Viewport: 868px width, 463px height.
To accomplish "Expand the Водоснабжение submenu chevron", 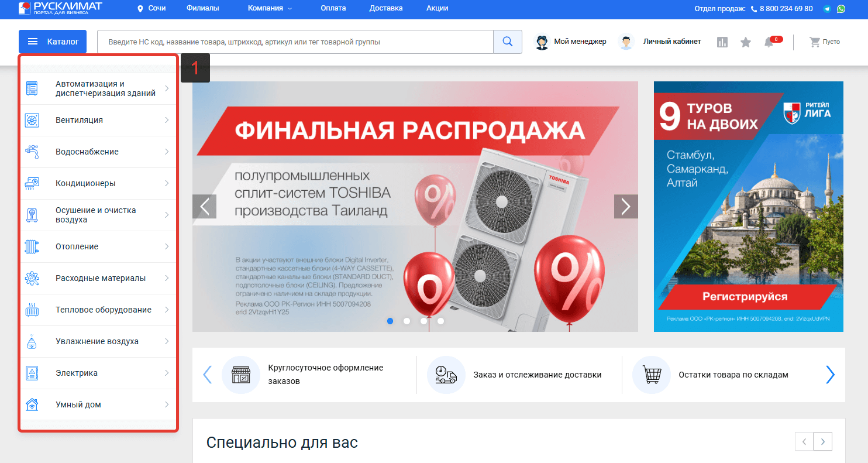I will 167,152.
